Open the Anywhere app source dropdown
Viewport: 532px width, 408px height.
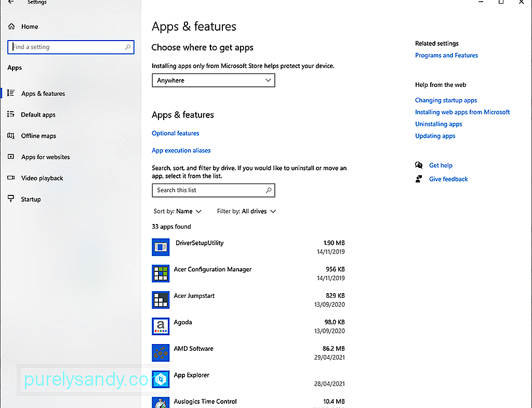coord(214,81)
